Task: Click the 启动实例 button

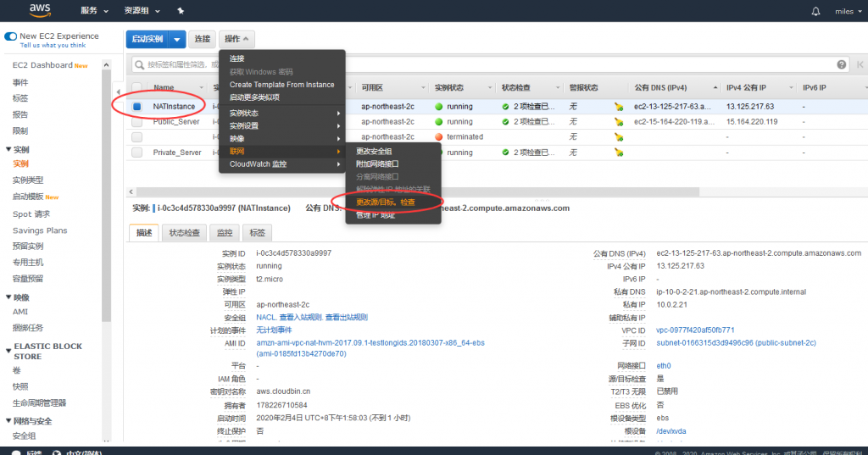Action: 147,39
